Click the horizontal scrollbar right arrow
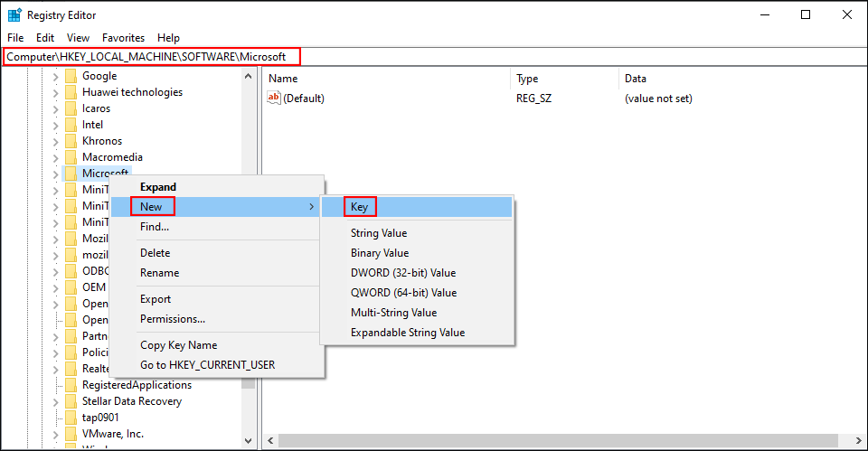The image size is (868, 451). coord(859,440)
